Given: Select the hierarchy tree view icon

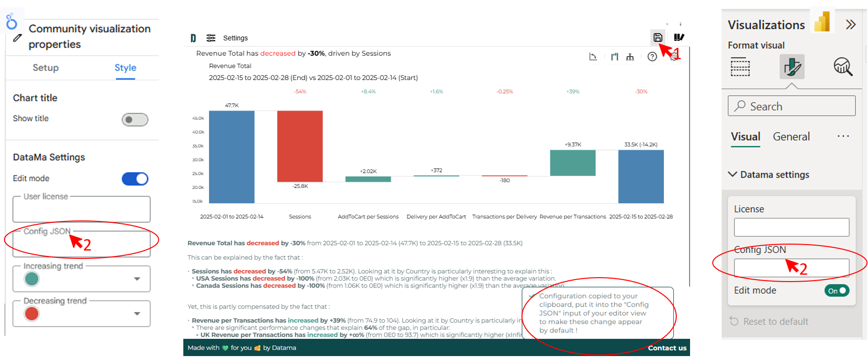Looking at the screenshot, I should 630,57.
